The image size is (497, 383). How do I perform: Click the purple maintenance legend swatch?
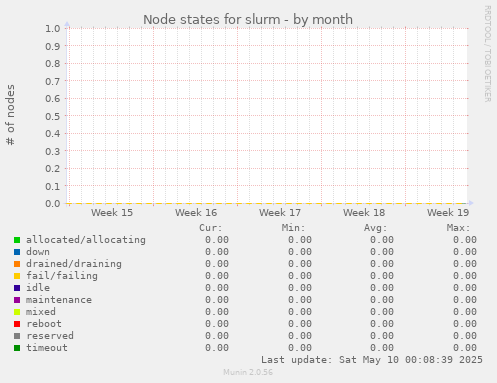(17, 300)
